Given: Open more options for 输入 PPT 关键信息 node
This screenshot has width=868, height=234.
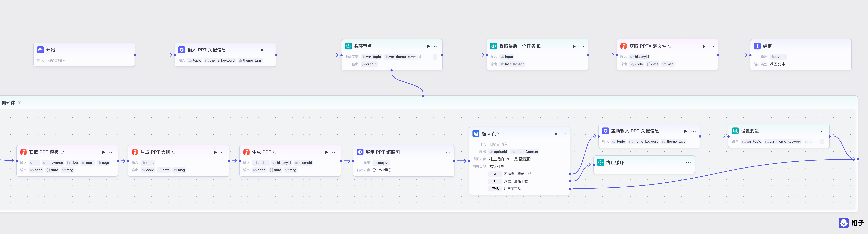Looking at the screenshot, I should tap(270, 50).
